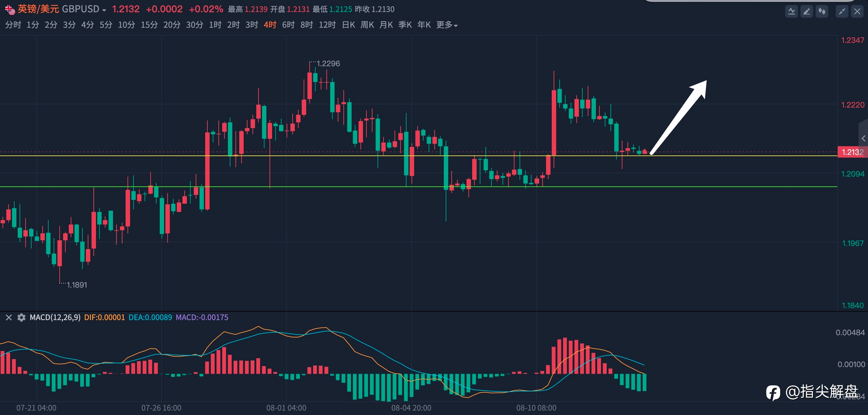Select the 2分 timeframe
This screenshot has height=415, width=868.
[51, 25]
